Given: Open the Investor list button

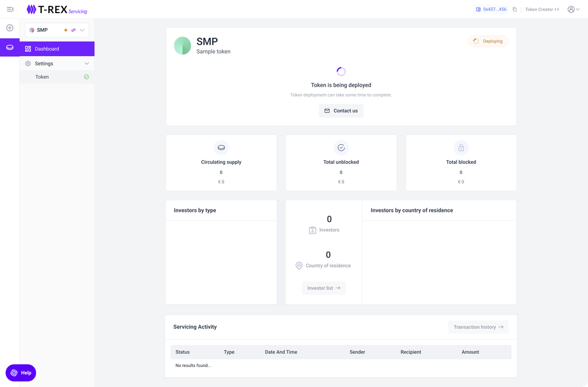Looking at the screenshot, I should (324, 288).
